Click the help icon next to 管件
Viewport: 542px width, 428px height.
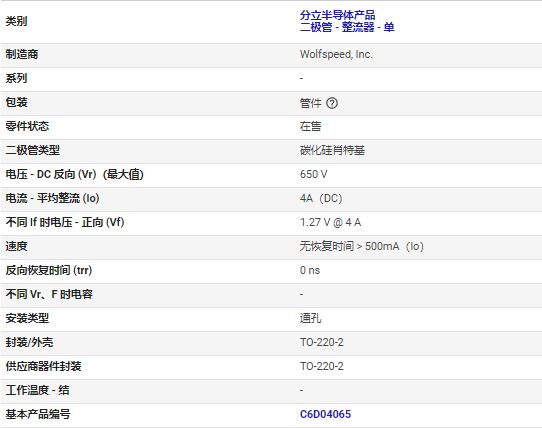coord(332,103)
